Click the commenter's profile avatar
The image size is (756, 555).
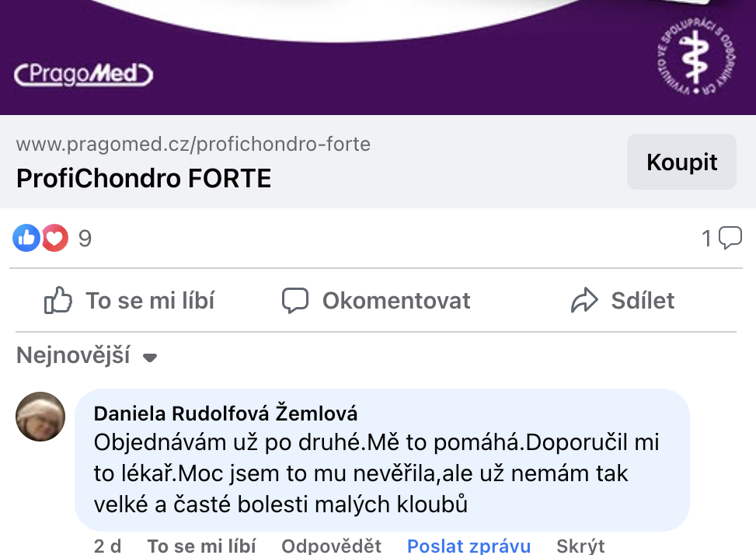pyautogui.click(x=40, y=417)
